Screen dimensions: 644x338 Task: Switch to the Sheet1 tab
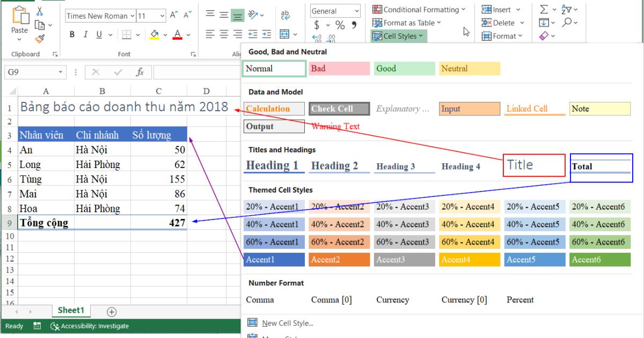coord(71,310)
